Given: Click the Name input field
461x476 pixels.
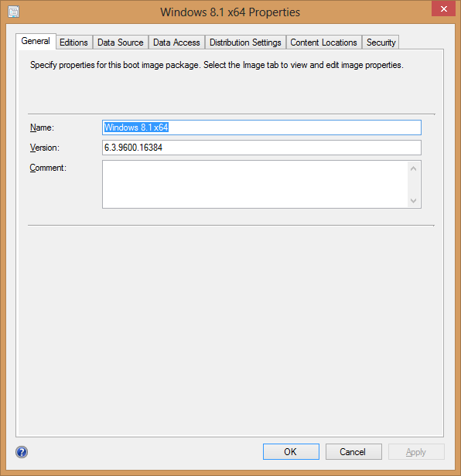Looking at the screenshot, I should (261, 127).
